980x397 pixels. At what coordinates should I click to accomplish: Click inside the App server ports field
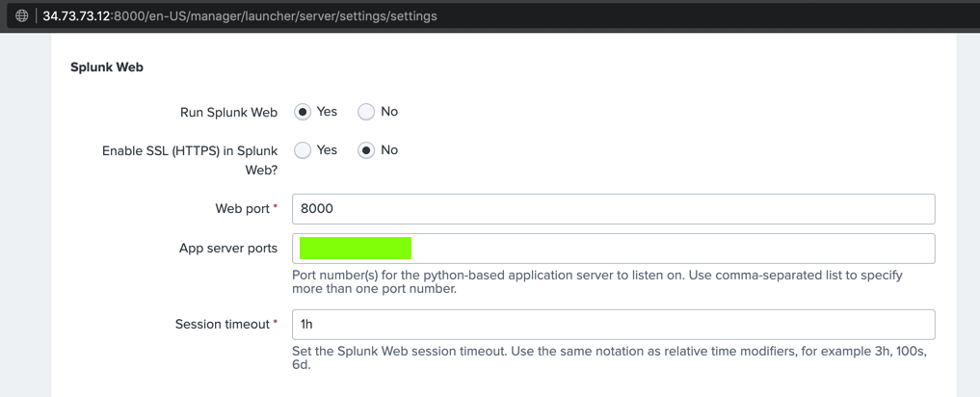pyautogui.click(x=675, y=249)
